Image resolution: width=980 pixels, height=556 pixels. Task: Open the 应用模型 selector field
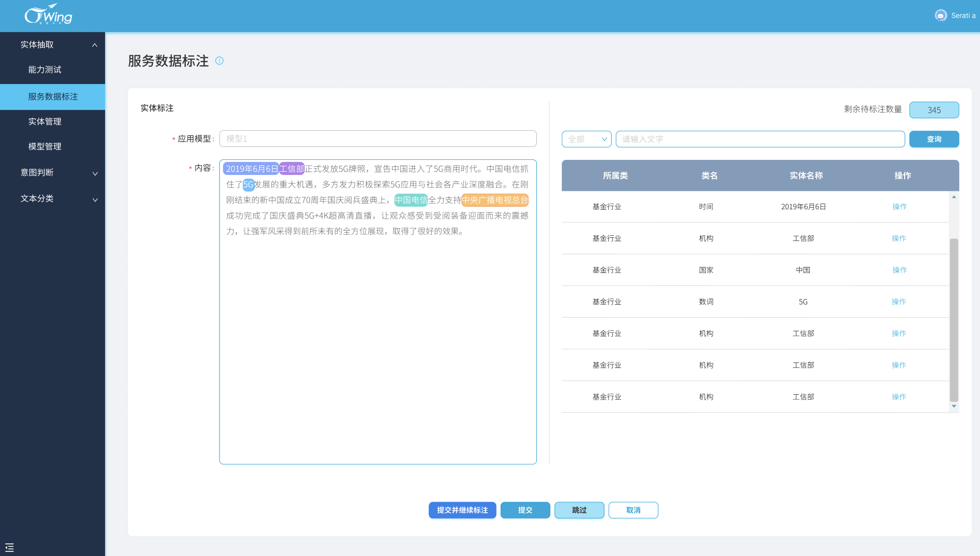point(378,139)
